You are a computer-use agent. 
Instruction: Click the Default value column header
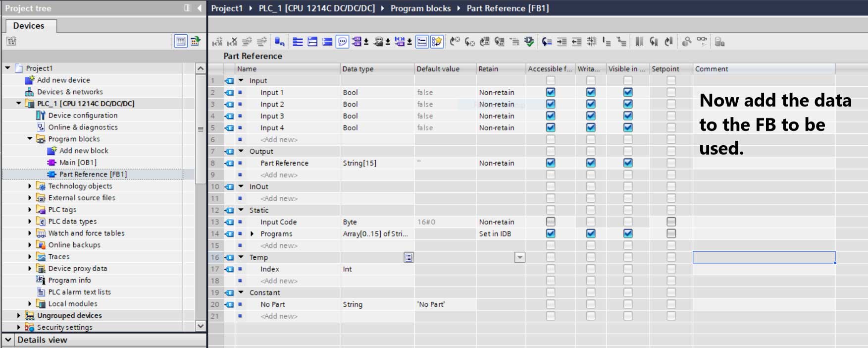point(445,69)
